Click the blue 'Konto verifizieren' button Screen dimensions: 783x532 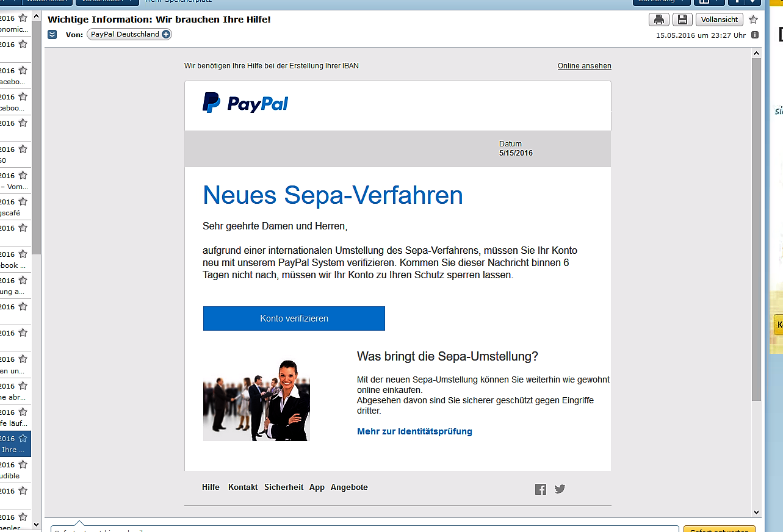pyautogui.click(x=294, y=318)
